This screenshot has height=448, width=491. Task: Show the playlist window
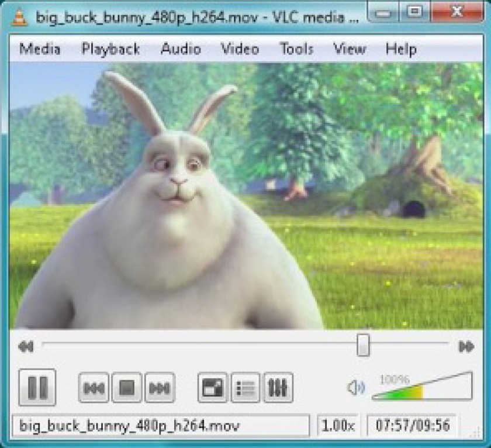pyautogui.click(x=245, y=388)
